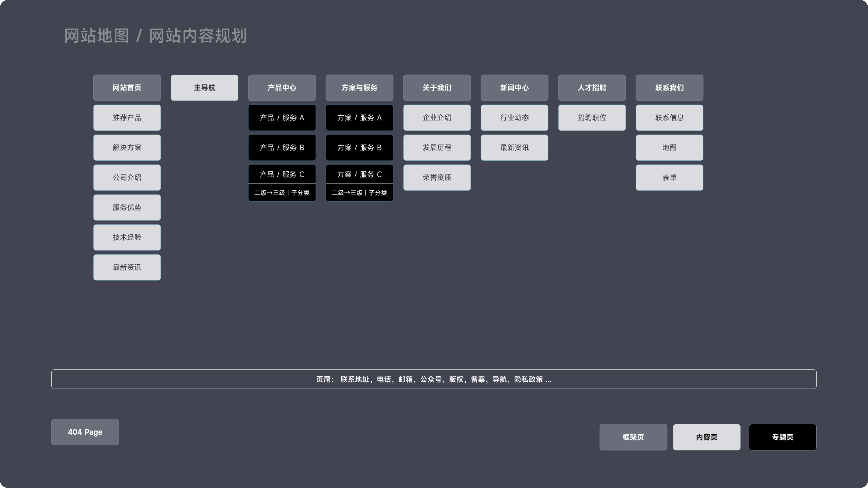Select 技术经验 under 网站首页
The width and height of the screenshot is (868, 488).
pos(127,237)
